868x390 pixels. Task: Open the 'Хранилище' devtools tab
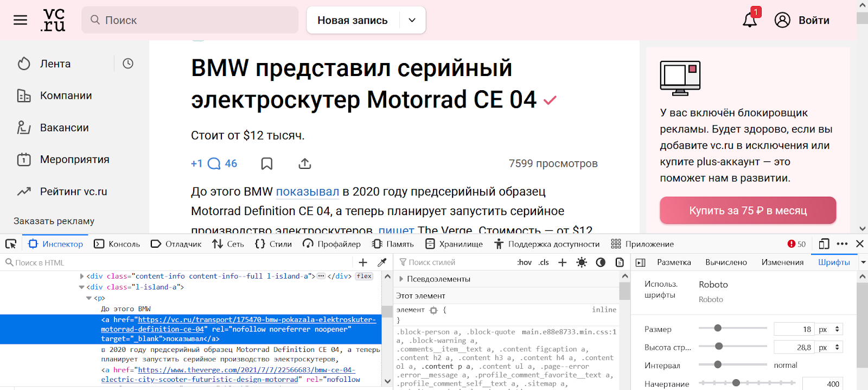pyautogui.click(x=454, y=244)
